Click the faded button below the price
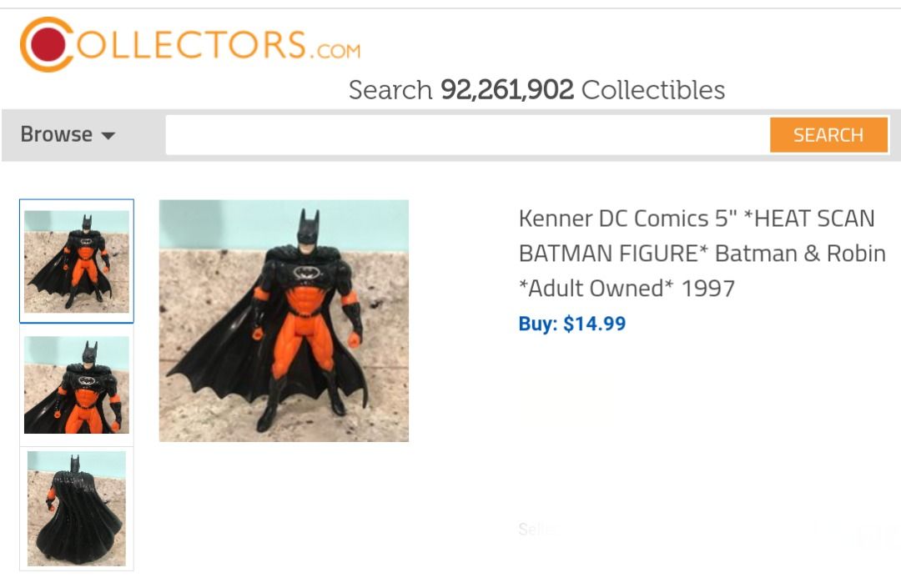 click(x=566, y=399)
